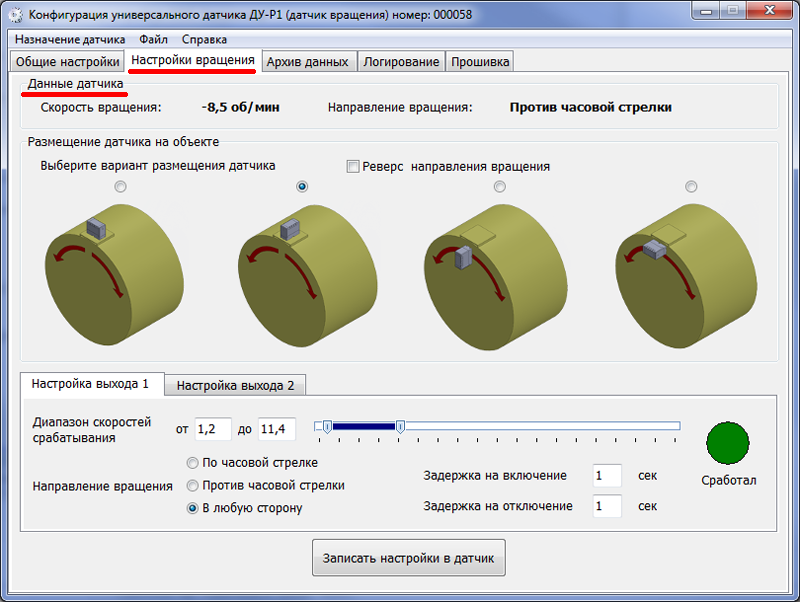The image size is (800, 602).
Task: Open the Прошивка tab
Action: [480, 62]
